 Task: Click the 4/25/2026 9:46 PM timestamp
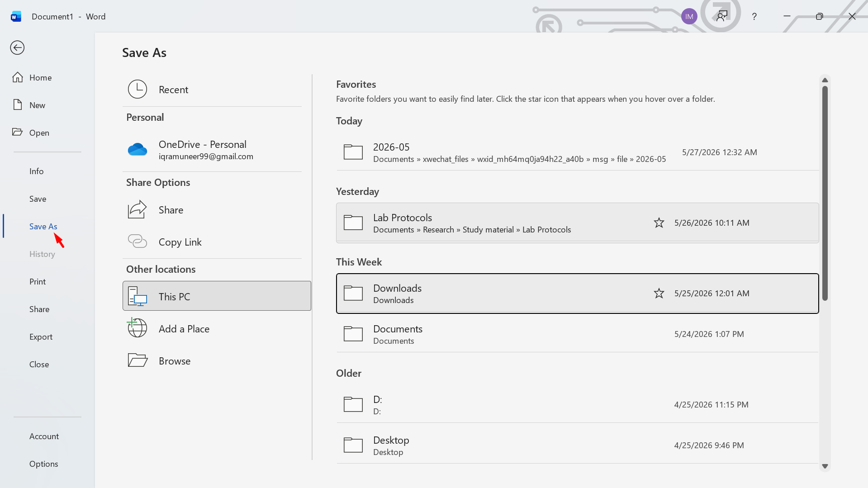(709, 445)
